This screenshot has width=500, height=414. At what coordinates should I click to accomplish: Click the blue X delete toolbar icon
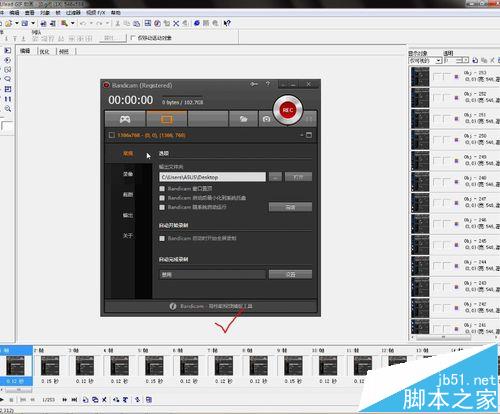coord(176,23)
